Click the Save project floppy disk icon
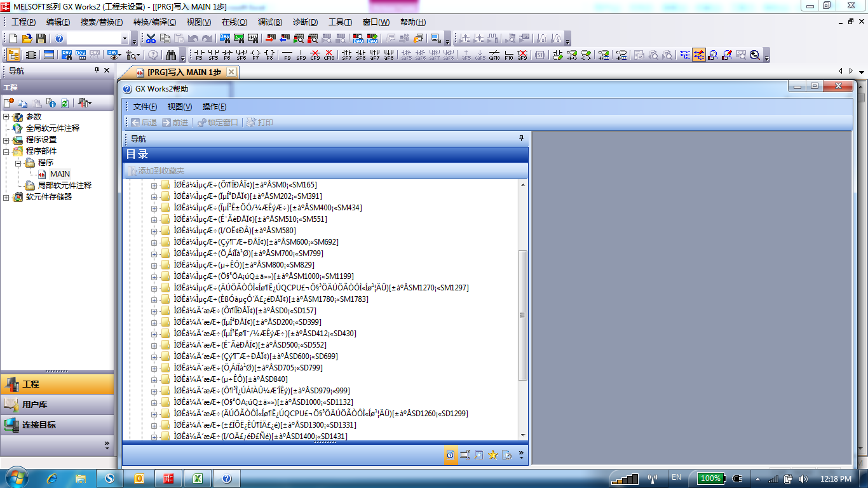 (41, 39)
